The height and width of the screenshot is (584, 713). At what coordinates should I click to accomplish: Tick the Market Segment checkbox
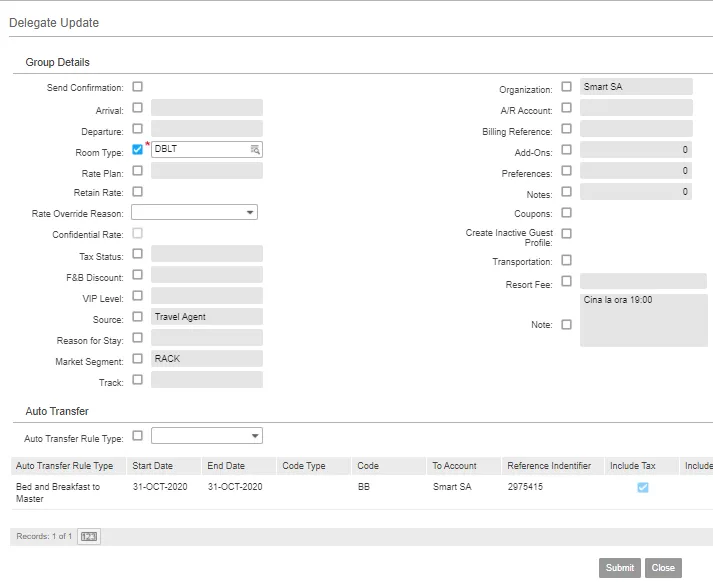tap(137, 358)
